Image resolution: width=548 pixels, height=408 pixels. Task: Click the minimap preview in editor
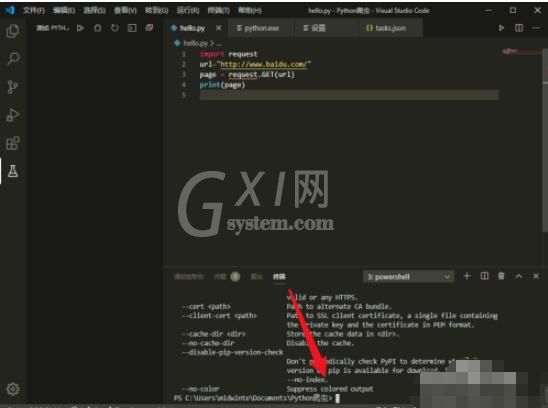click(521, 52)
